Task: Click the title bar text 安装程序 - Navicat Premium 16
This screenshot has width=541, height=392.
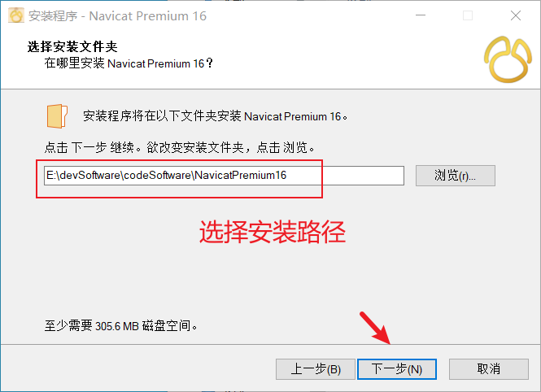Action: [117, 16]
